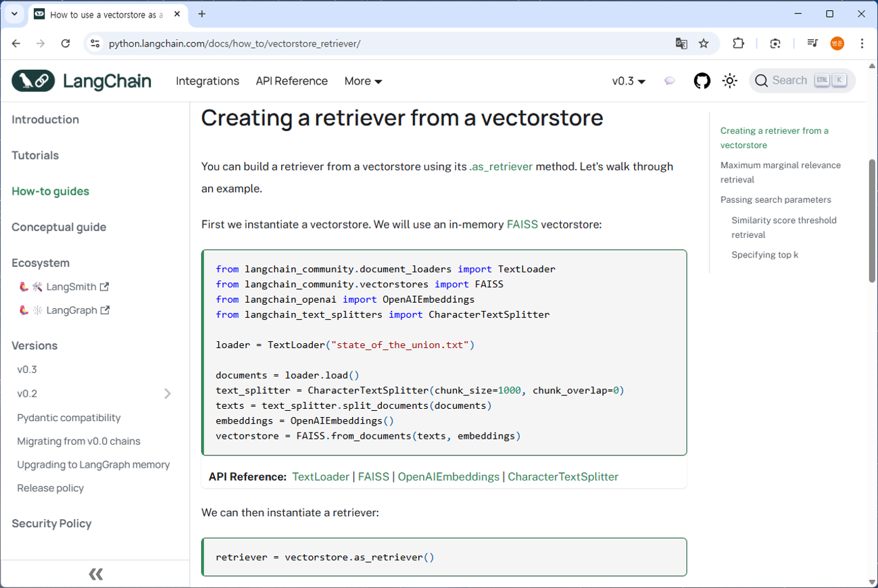Open the media control playlist icon
Screen dimensions: 878x588
pyautogui.click(x=812, y=43)
